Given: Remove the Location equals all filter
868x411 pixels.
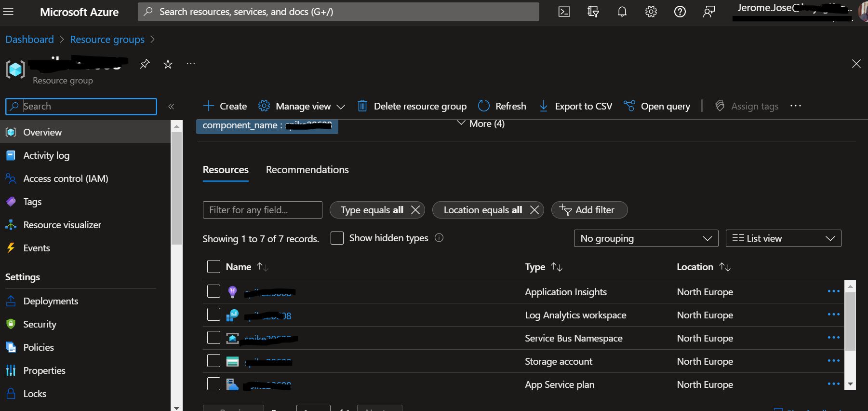Looking at the screenshot, I should coord(534,210).
